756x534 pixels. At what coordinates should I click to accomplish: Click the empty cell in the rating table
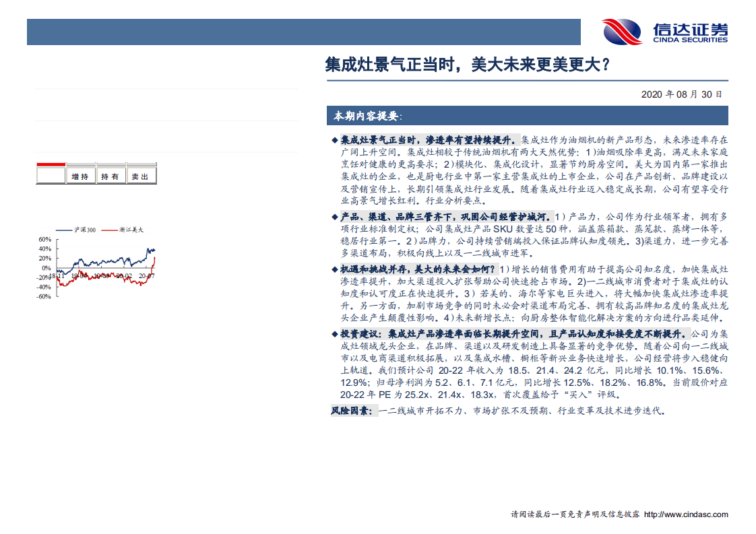[51, 176]
